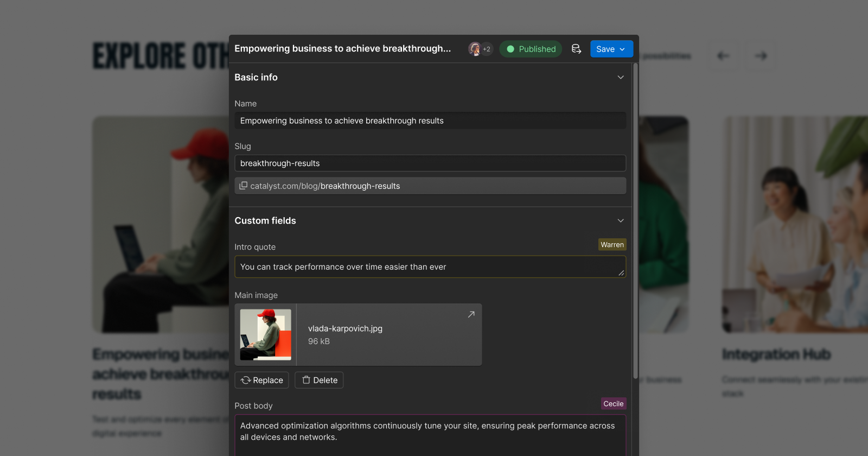Click the catalyst.com/blog/breakthrough-results URL field
Viewport: 868px width, 456px height.
430,186
